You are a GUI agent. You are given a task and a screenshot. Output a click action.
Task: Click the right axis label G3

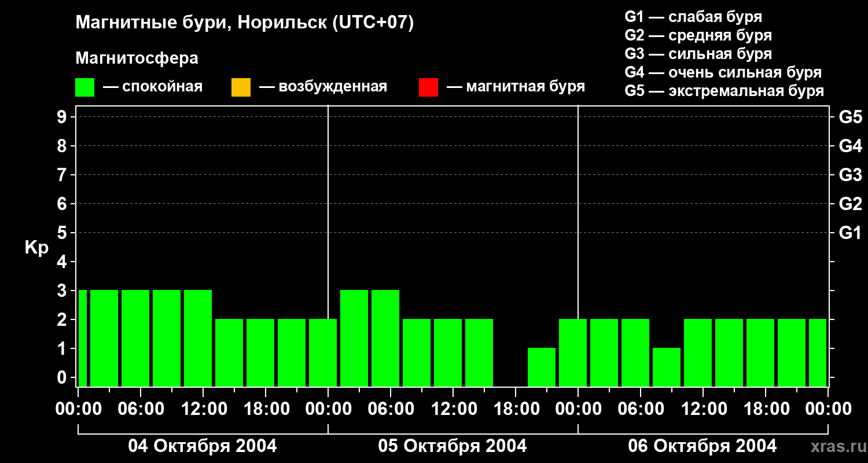click(x=850, y=175)
